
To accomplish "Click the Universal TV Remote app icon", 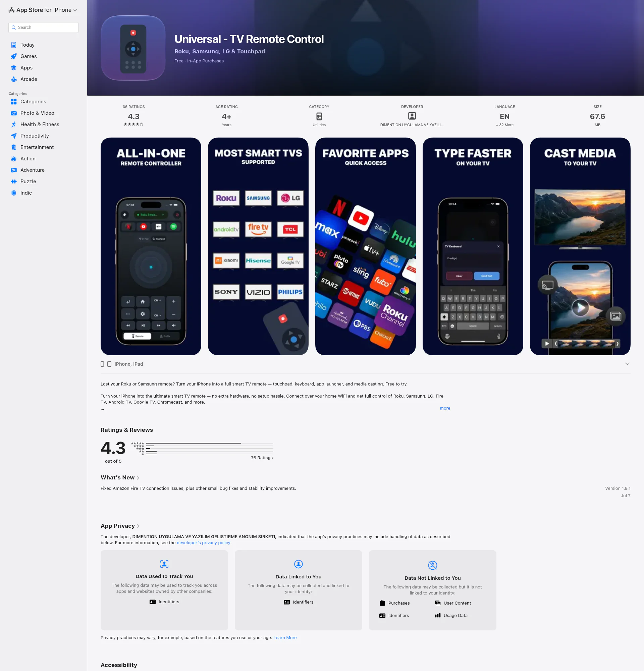I will coord(133,48).
